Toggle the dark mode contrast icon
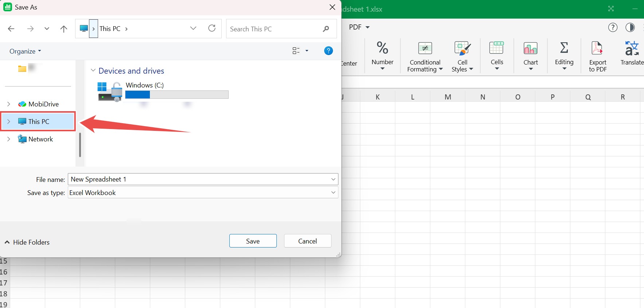The image size is (644, 308). 630,27
